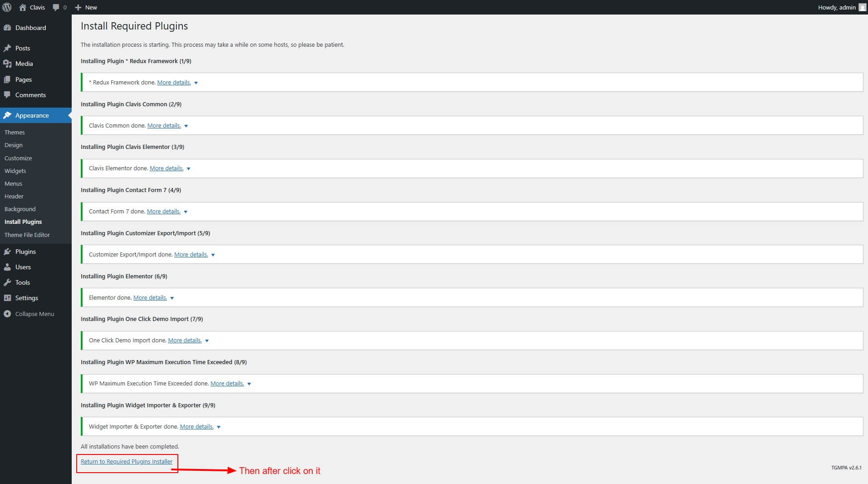Expand the Elementor done details arrow
The image size is (868, 484).
coord(172,298)
